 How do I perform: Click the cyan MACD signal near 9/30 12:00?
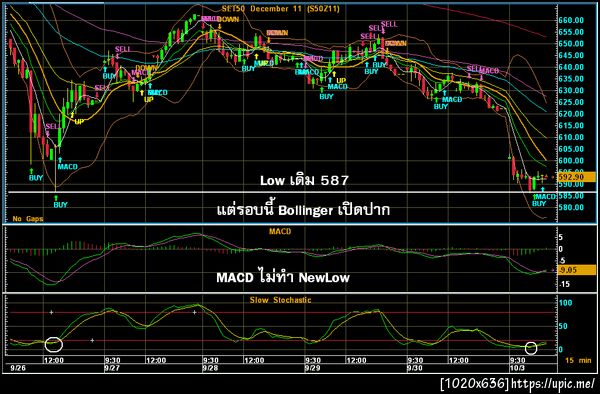coord(452,99)
